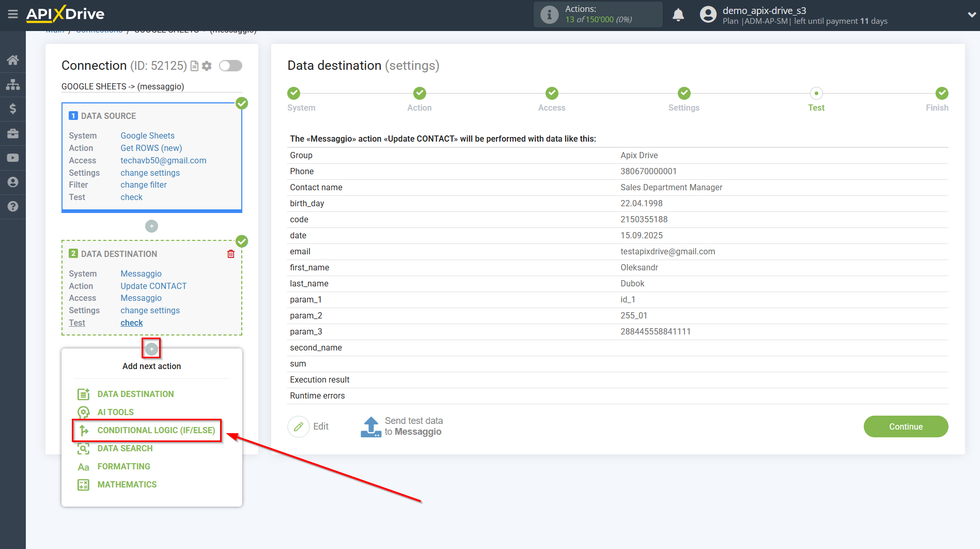Screen dimensions: 980x549
Task: Click the actions info icon
Action: point(550,14)
